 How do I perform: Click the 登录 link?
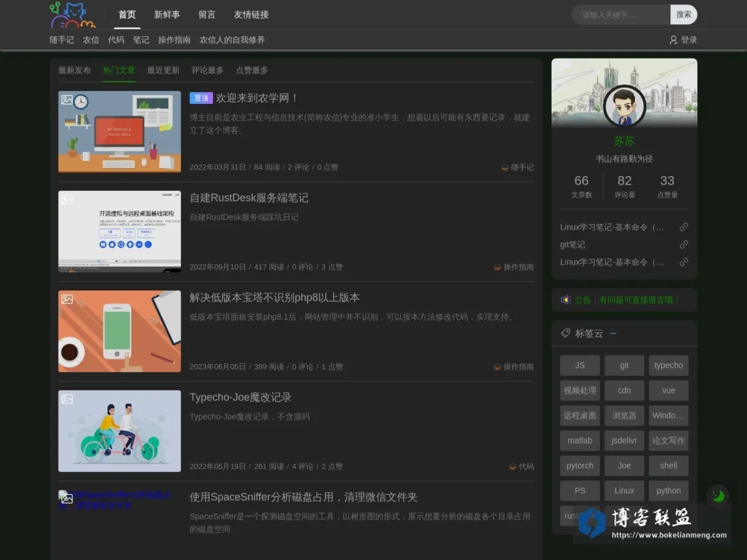point(689,40)
